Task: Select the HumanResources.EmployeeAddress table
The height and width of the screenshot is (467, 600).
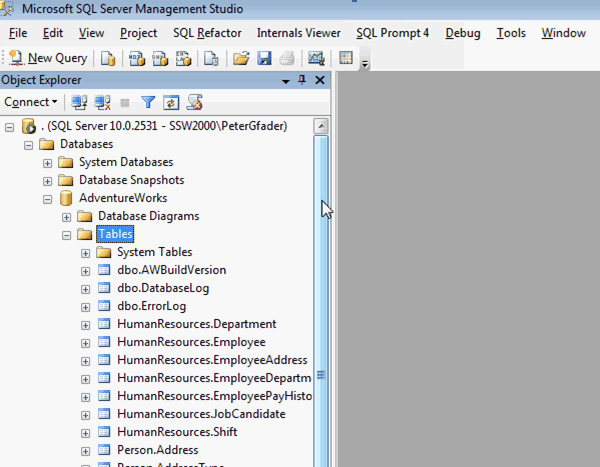Action: (212, 360)
